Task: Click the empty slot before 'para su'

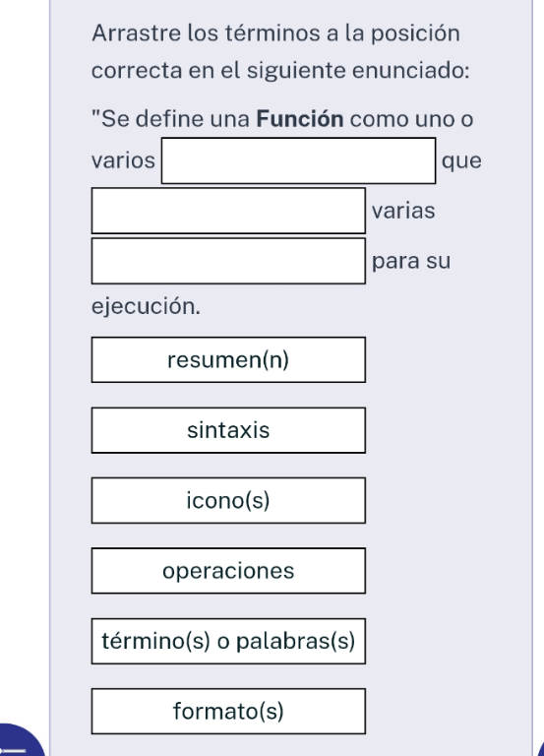Action: [x=228, y=261]
